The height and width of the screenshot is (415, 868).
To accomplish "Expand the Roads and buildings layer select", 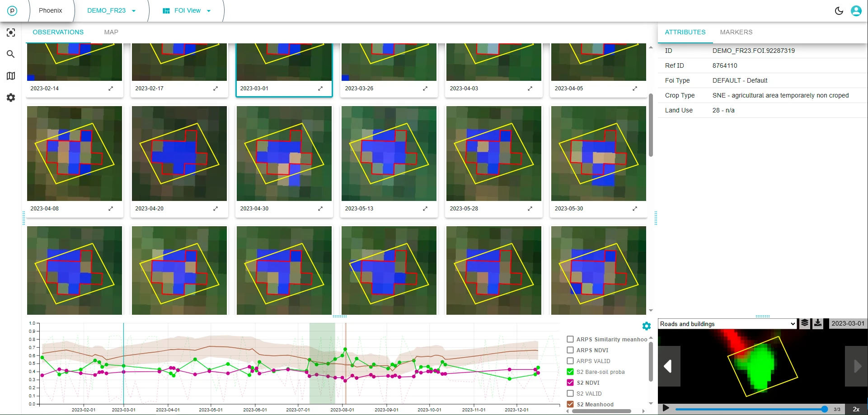I will [x=727, y=324].
